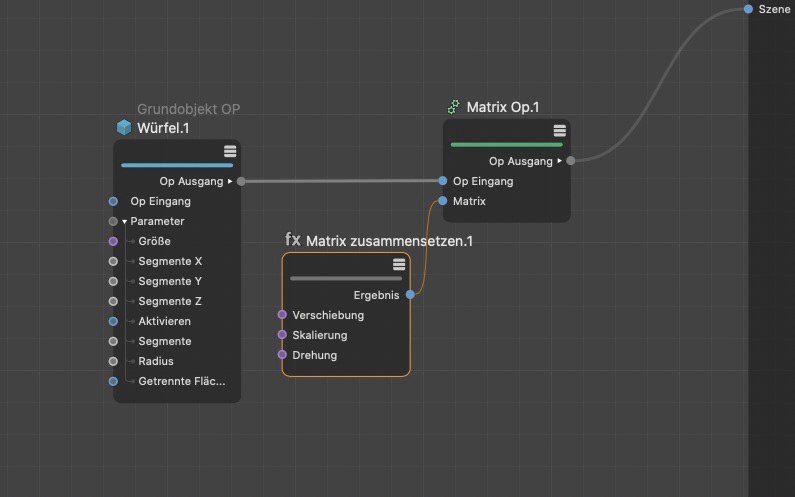Click the Szene input port
The height and width of the screenshot is (497, 795).
(x=748, y=9)
